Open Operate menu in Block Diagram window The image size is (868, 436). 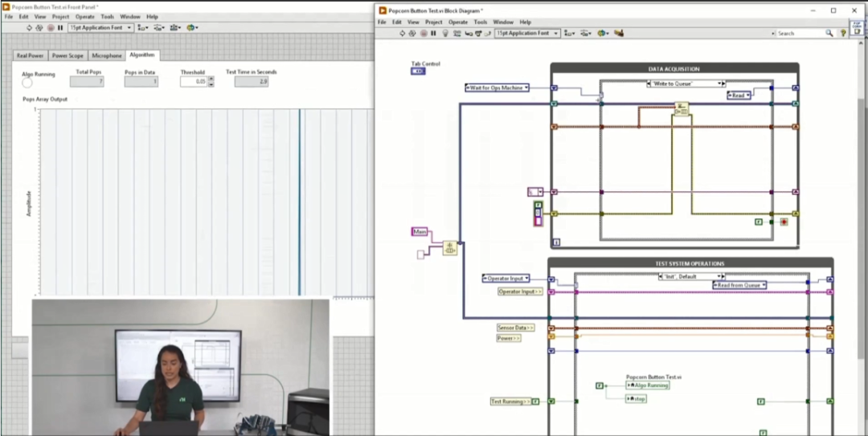457,22
